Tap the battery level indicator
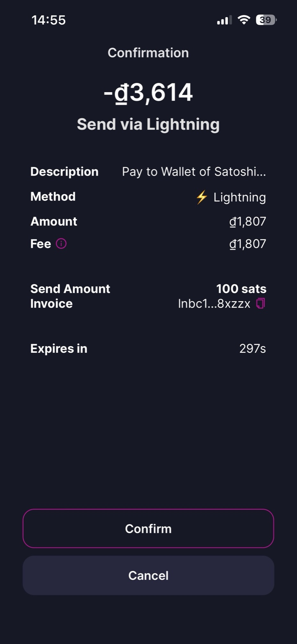Viewport: 297px width, 644px height. coord(266,20)
